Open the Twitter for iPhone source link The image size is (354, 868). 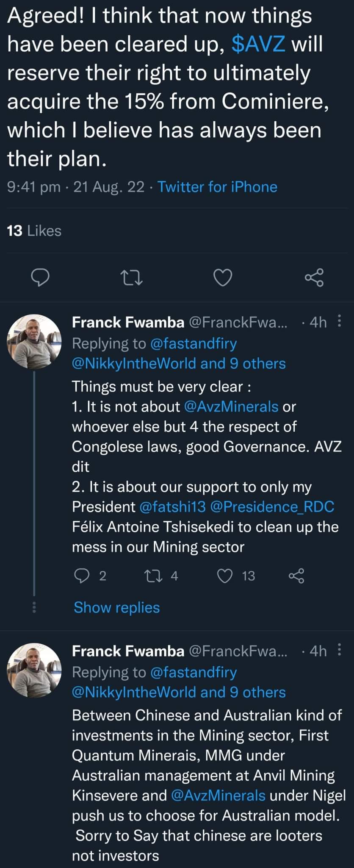tap(217, 186)
